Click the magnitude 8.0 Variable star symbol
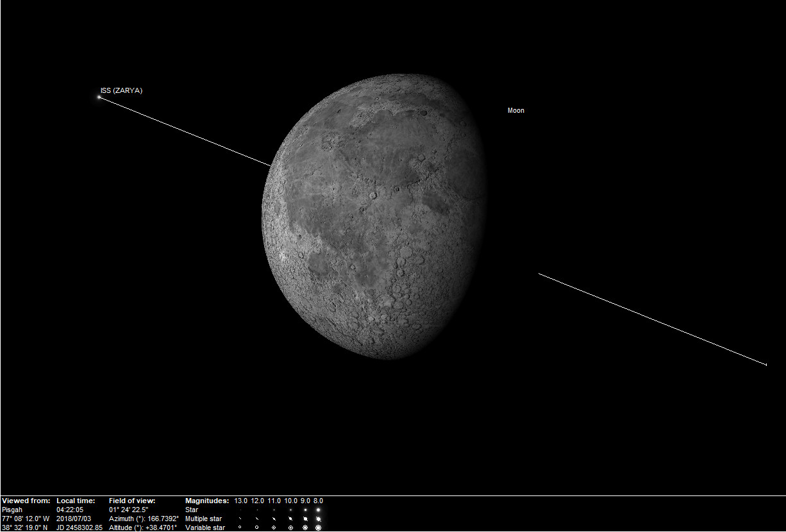 click(x=318, y=528)
